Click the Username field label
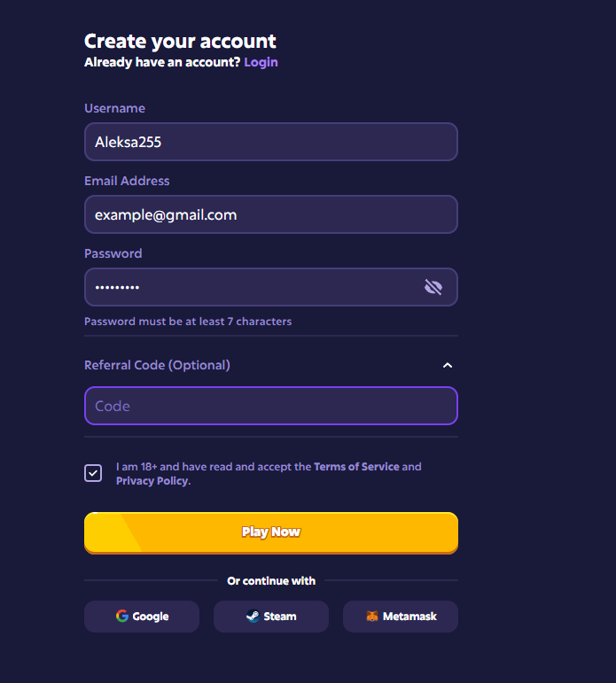This screenshot has height=683, width=616. coord(114,108)
